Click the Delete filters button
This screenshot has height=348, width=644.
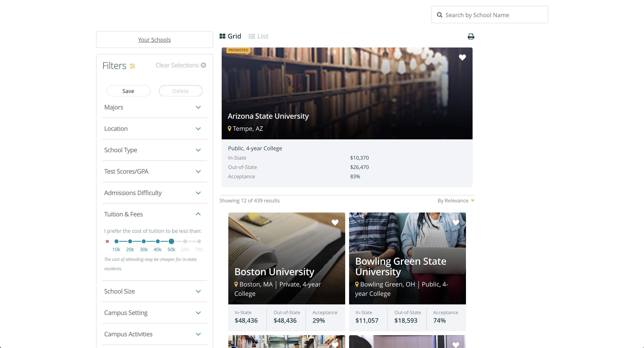click(x=181, y=91)
